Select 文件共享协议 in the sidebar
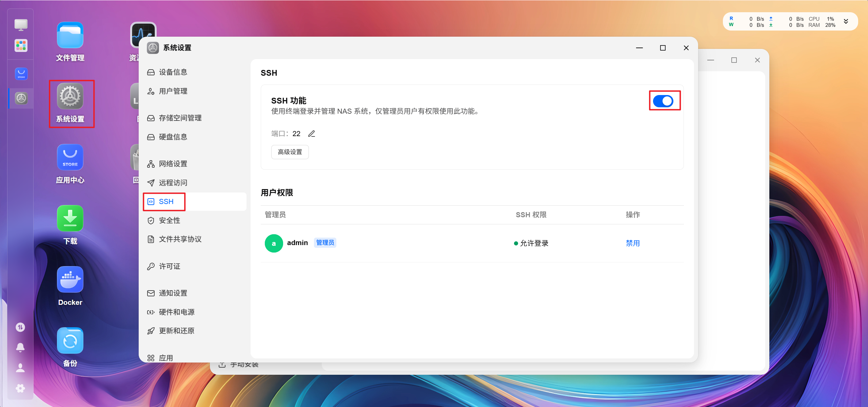 tap(195, 239)
